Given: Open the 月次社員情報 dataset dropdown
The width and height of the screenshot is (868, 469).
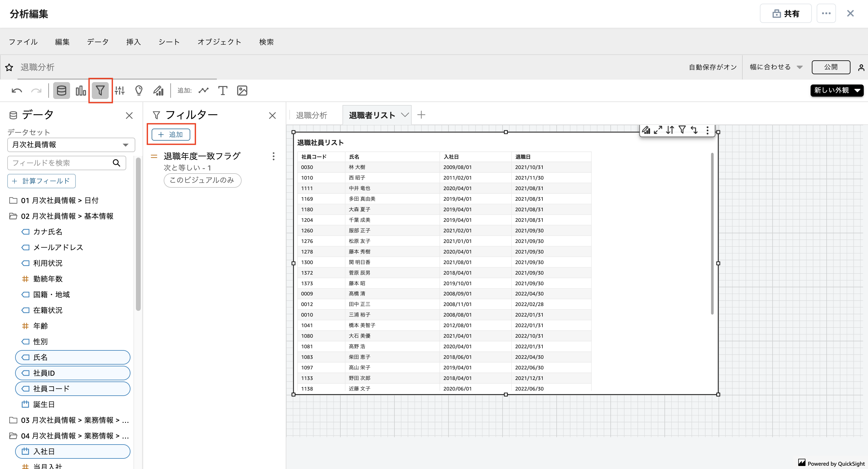Looking at the screenshot, I should 71,145.
